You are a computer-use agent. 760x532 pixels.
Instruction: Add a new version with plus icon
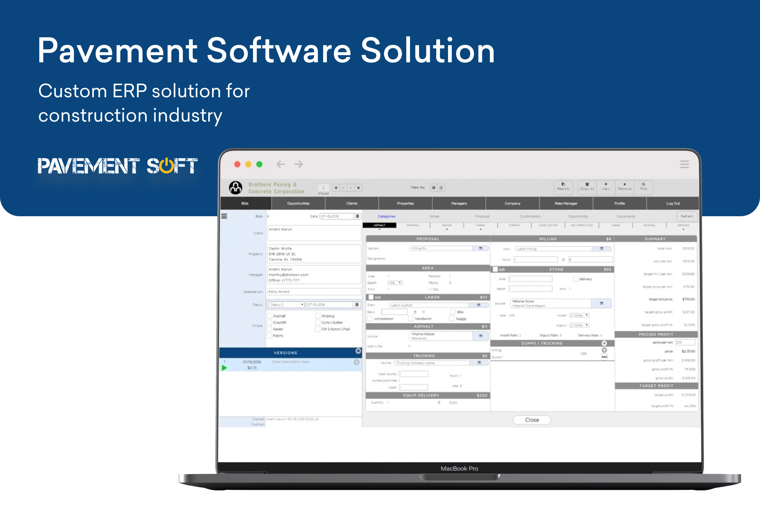point(358,351)
